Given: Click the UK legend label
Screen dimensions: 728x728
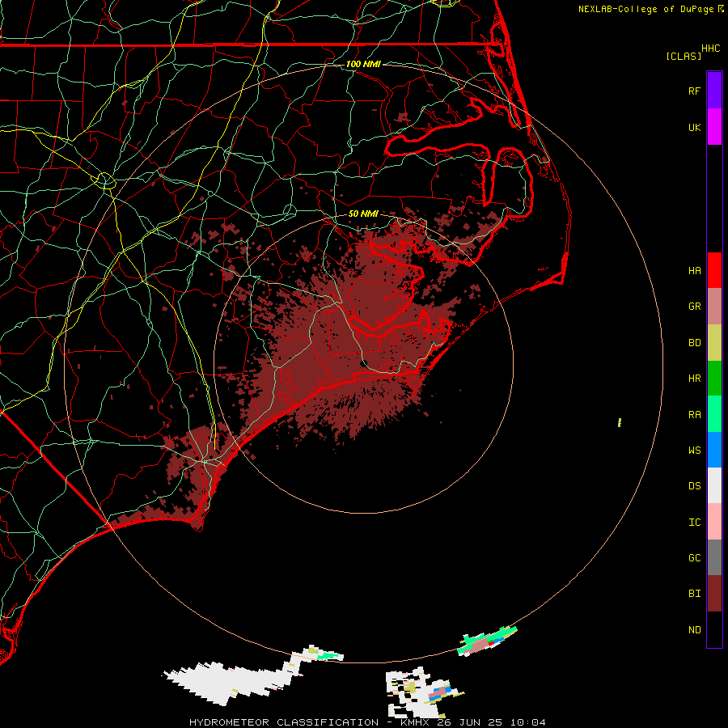Looking at the screenshot, I should [694, 127].
